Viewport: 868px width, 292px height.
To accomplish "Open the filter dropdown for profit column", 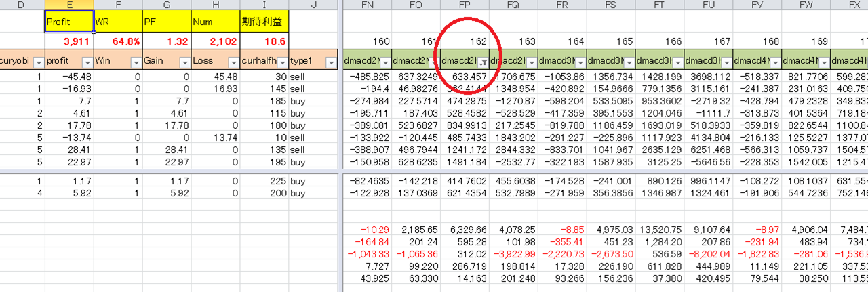I will (87, 62).
